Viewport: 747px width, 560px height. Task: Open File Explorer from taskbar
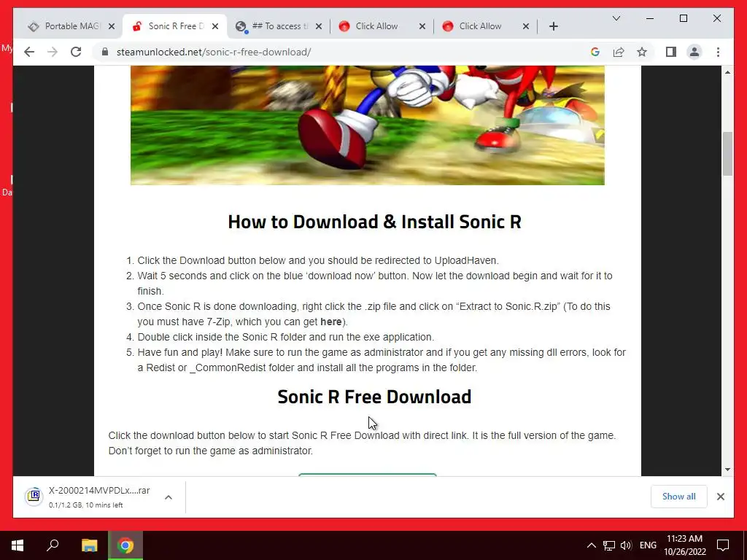coord(89,545)
